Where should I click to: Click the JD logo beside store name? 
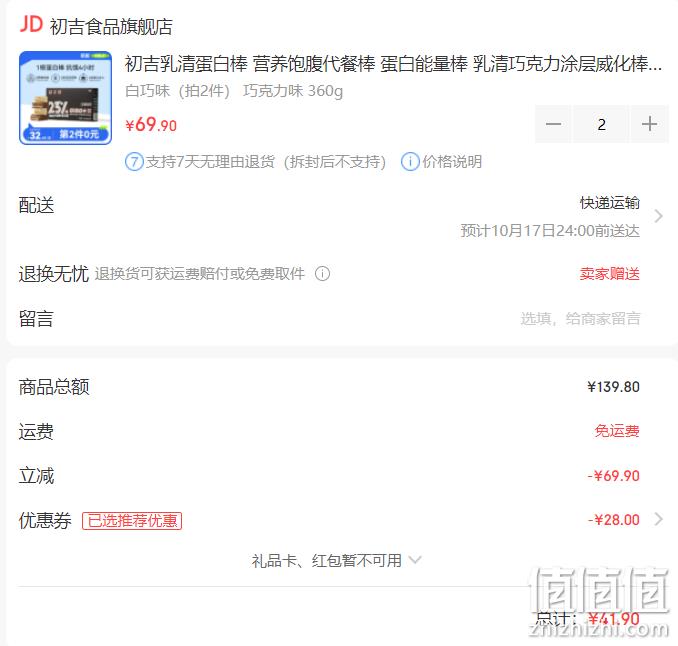click(x=31, y=25)
